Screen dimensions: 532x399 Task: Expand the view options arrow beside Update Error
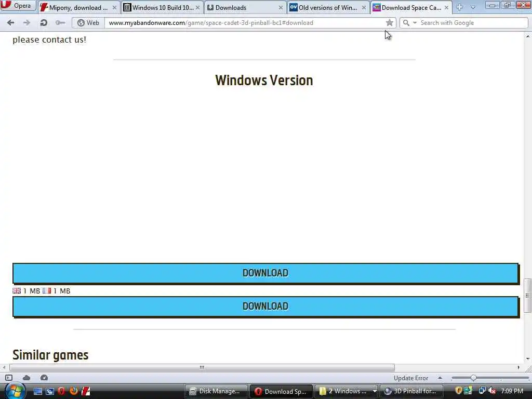click(x=440, y=378)
